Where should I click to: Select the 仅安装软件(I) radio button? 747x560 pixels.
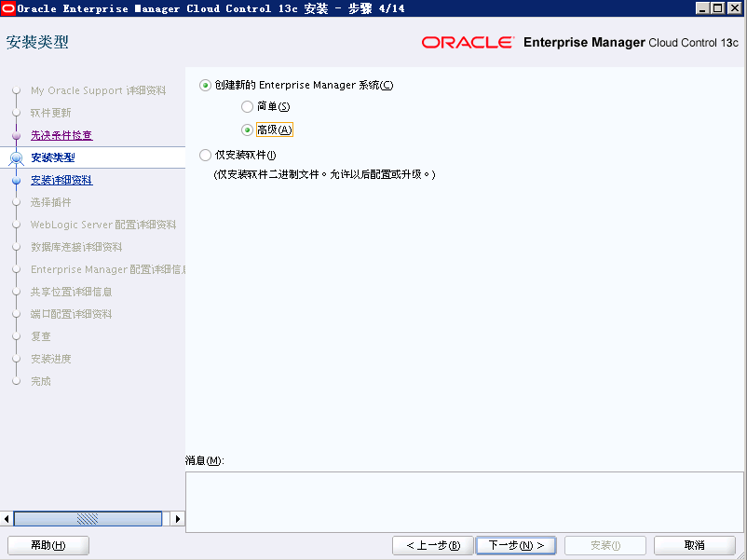tap(205, 156)
